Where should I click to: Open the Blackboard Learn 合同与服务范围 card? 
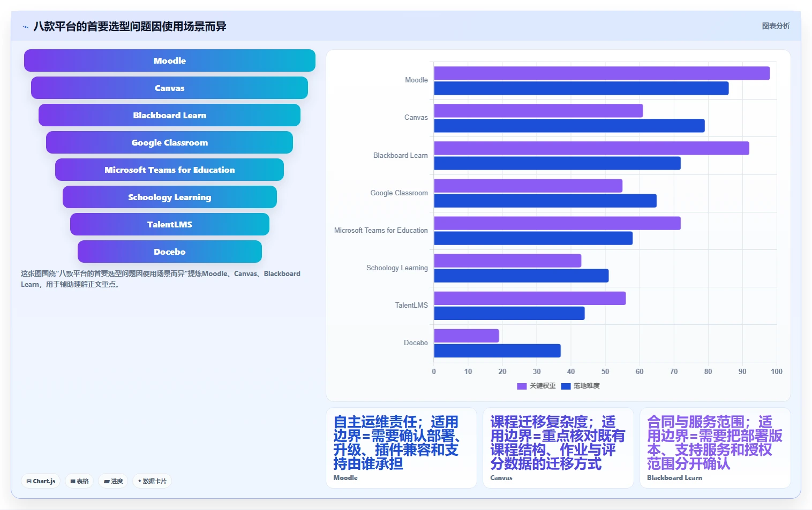tap(715, 448)
